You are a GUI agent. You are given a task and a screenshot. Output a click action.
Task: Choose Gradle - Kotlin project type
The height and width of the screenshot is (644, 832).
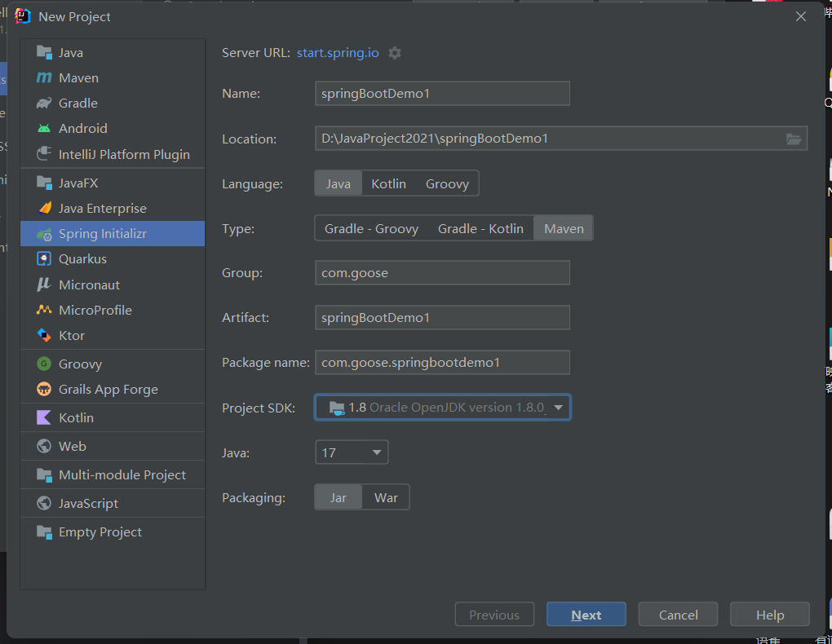[480, 228]
